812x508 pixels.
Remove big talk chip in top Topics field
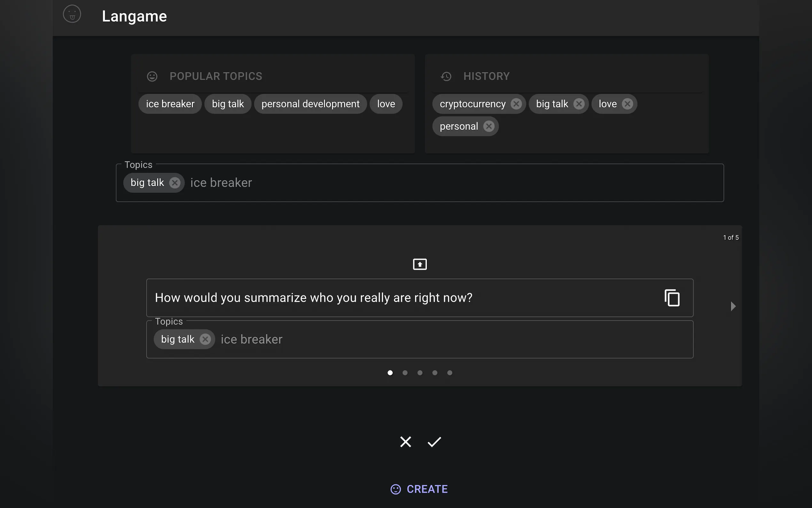[x=175, y=183]
